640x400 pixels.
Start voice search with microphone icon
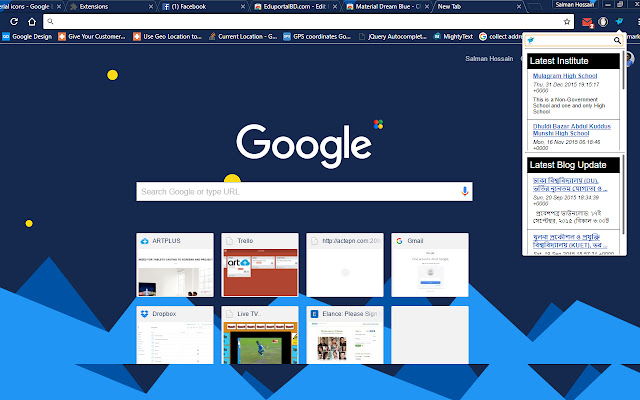point(464,191)
